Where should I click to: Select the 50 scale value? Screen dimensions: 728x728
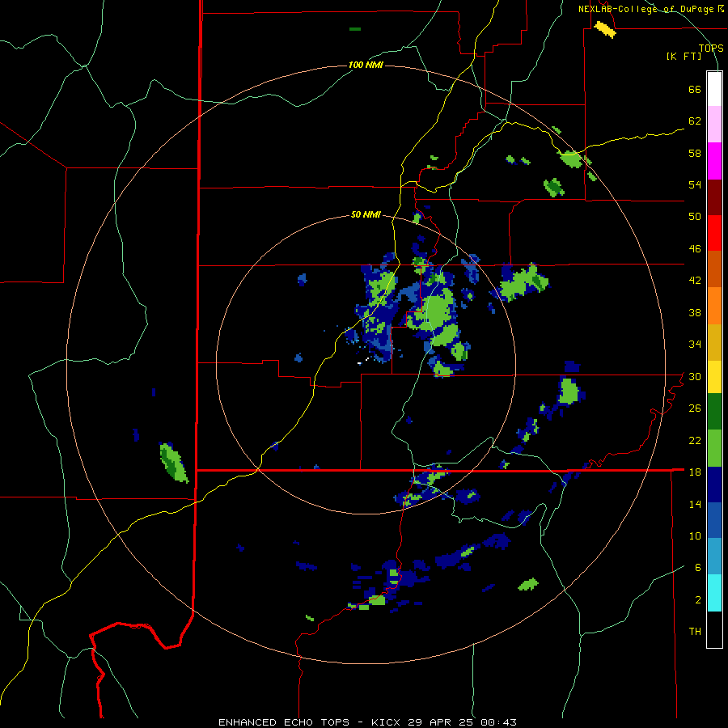coord(695,217)
